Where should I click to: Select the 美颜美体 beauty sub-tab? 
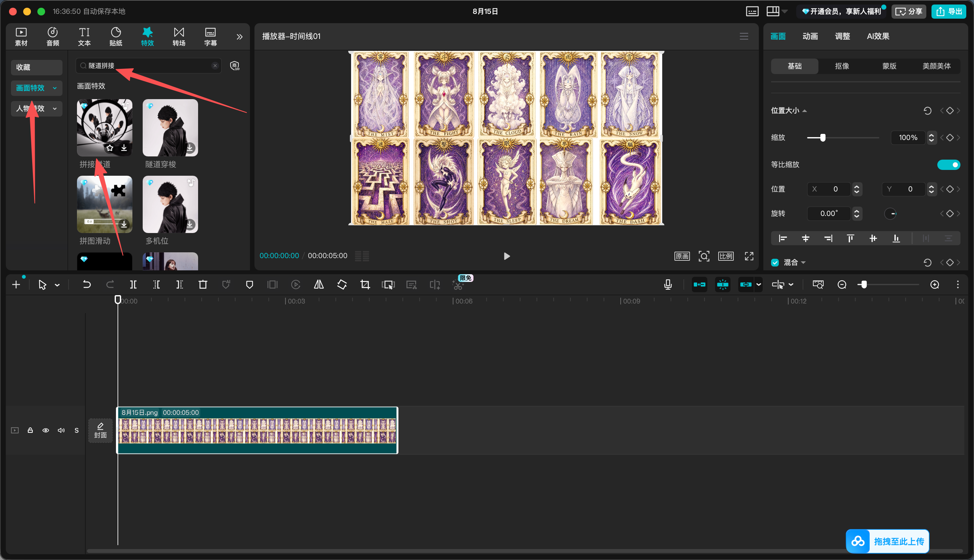pyautogui.click(x=936, y=66)
